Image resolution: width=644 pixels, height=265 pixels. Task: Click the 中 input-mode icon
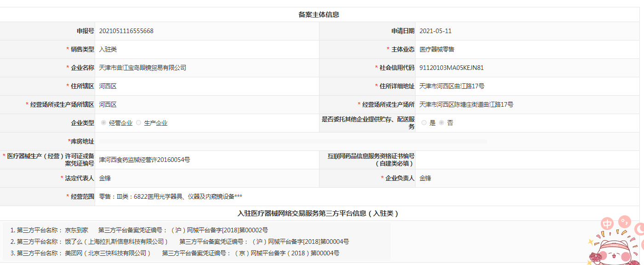[608, 224]
